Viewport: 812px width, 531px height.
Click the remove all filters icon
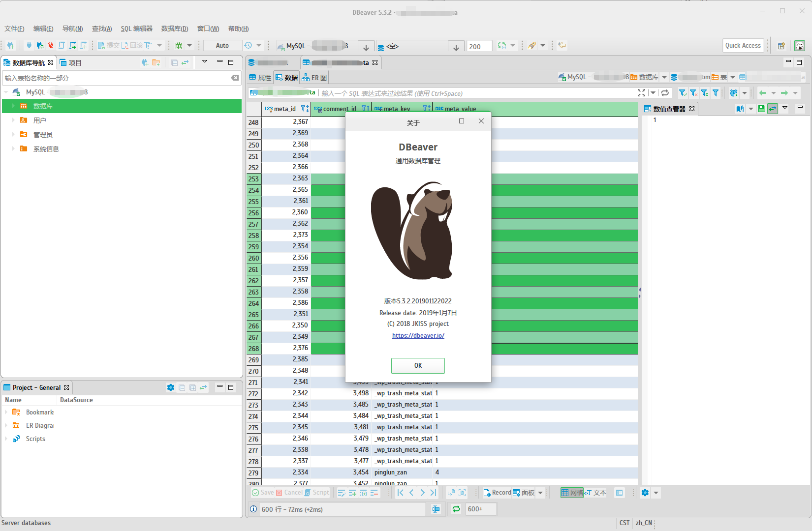pyautogui.click(x=693, y=92)
